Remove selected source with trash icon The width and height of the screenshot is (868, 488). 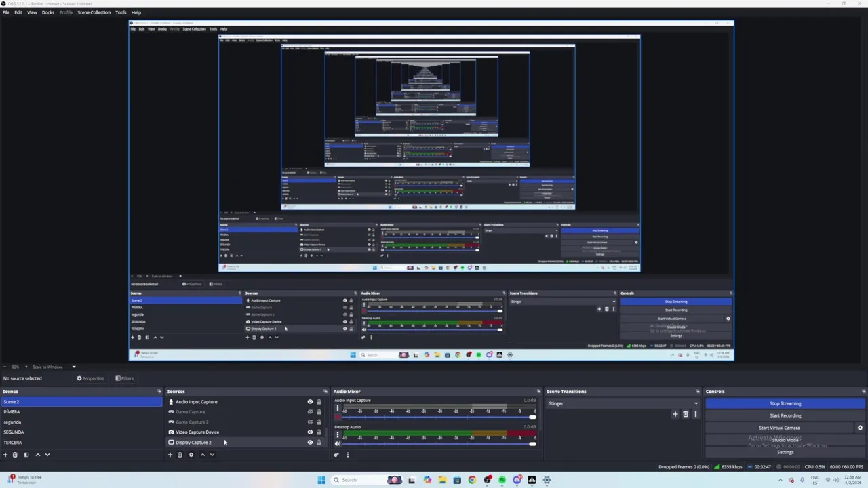tap(180, 455)
